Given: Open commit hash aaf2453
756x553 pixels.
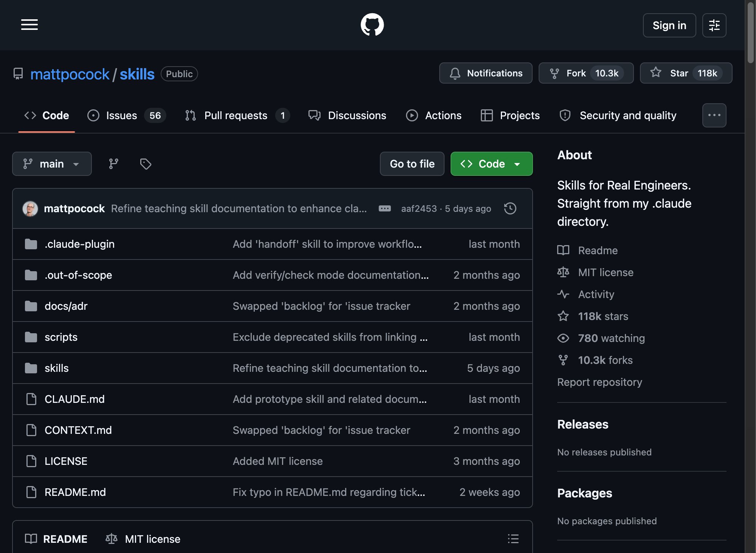Looking at the screenshot, I should click(419, 208).
